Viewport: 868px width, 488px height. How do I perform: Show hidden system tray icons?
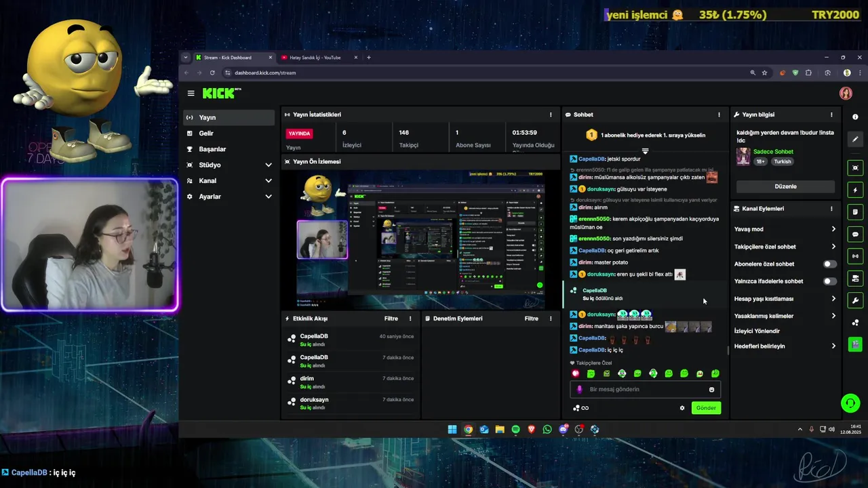pyautogui.click(x=800, y=429)
